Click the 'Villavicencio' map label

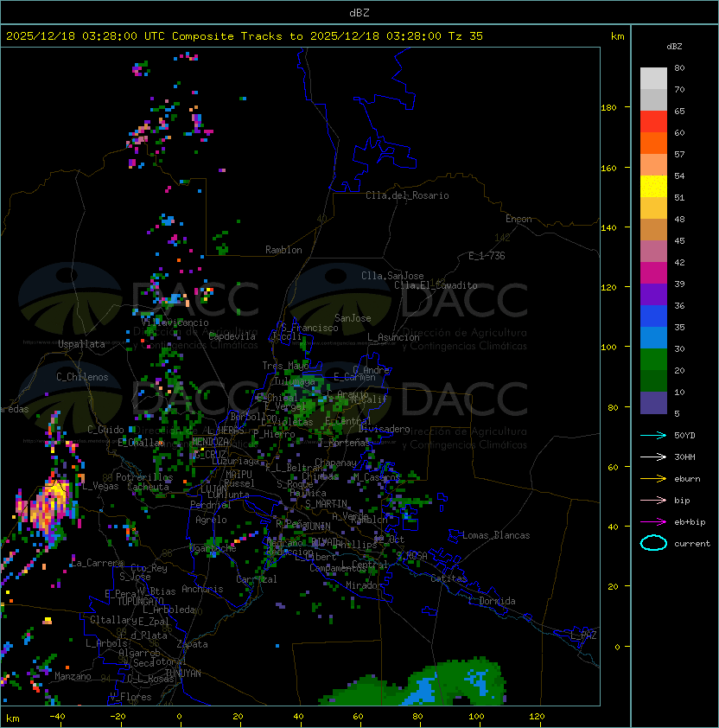pos(175,322)
